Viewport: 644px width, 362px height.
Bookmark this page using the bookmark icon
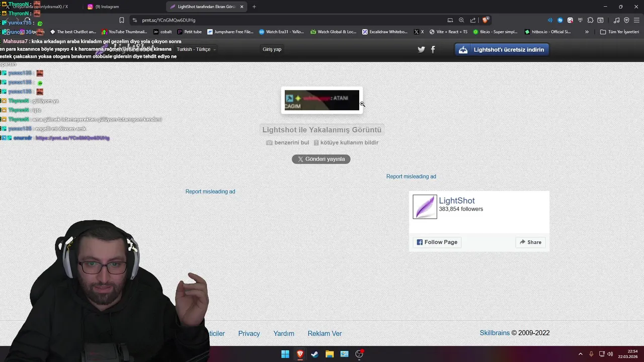click(x=122, y=20)
